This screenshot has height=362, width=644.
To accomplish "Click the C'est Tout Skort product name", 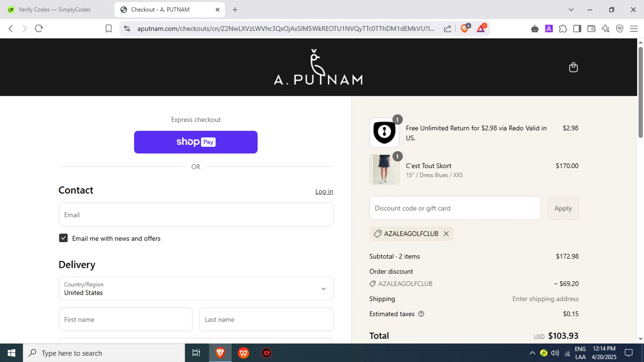I will pyautogui.click(x=428, y=166).
